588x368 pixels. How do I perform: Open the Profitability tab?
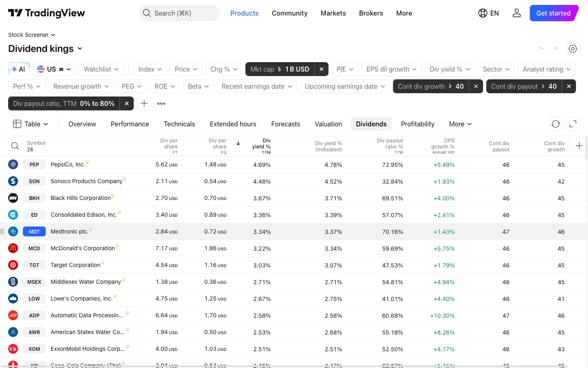418,124
